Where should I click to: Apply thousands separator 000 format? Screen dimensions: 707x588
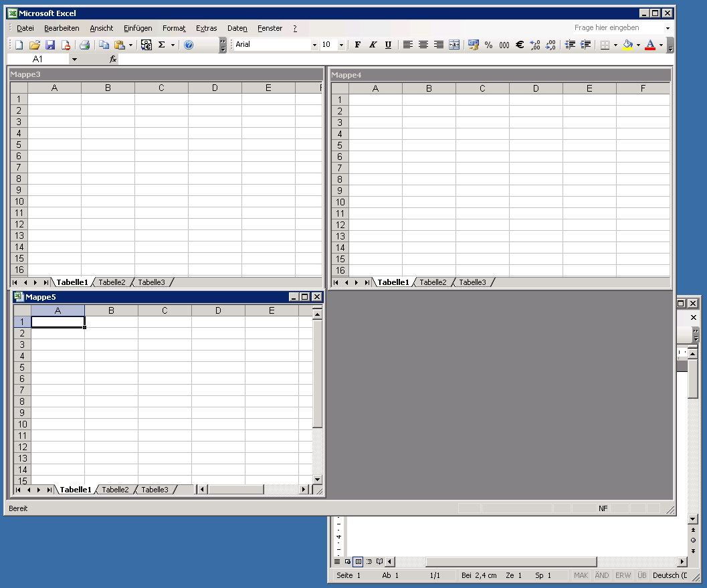[x=504, y=45]
